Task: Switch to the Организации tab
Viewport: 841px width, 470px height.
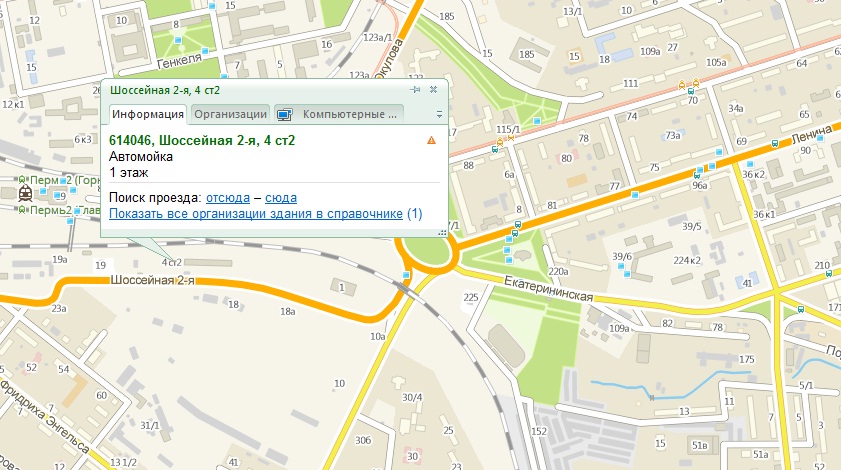Action: (230, 114)
